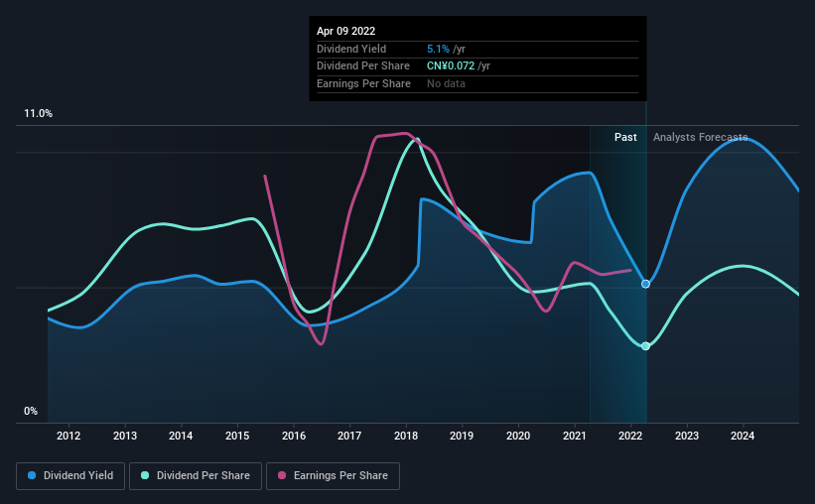The width and height of the screenshot is (815, 504).
Task: Click the 2020 x-axis label
Action: pyautogui.click(x=518, y=436)
